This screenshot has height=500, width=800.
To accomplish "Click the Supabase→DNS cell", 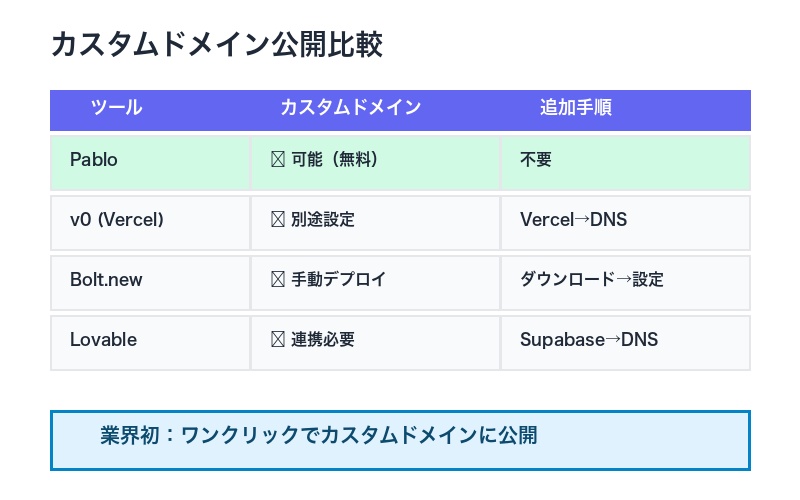I will [588, 340].
